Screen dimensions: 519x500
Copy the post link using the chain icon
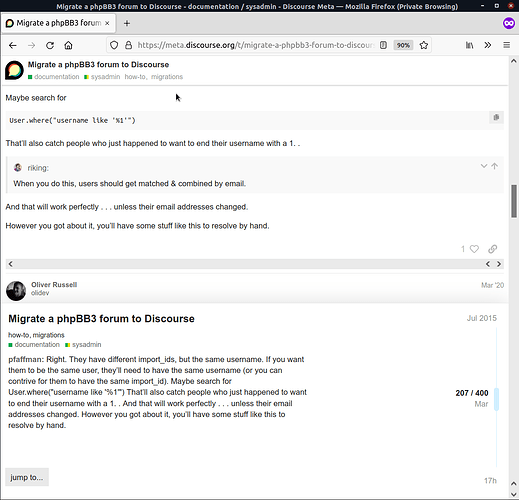(x=493, y=249)
